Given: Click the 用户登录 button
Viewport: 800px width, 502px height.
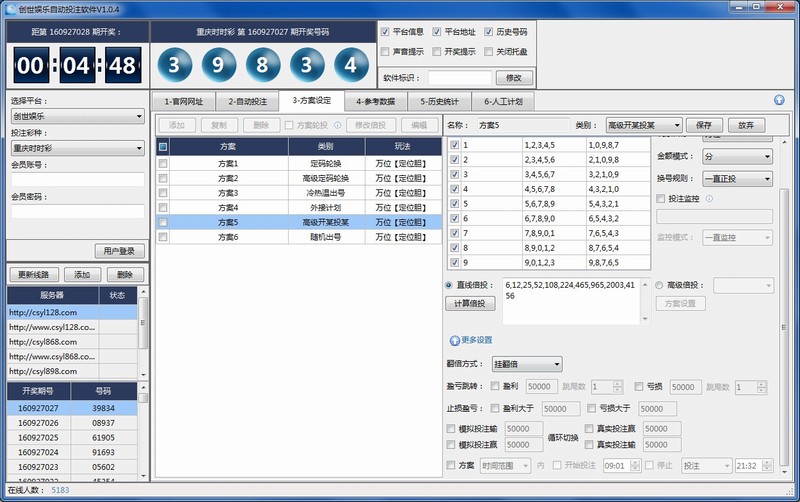Looking at the screenshot, I should (x=119, y=250).
